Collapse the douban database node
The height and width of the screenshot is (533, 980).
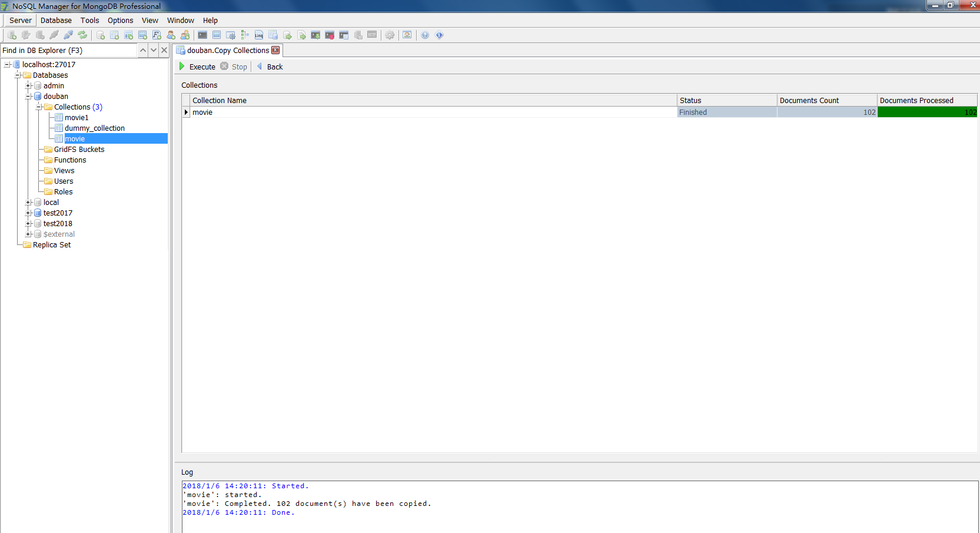tap(28, 96)
